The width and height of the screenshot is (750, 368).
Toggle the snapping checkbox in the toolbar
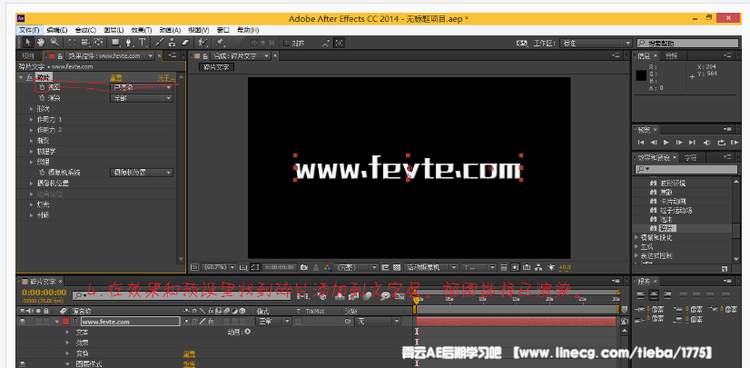point(287,43)
